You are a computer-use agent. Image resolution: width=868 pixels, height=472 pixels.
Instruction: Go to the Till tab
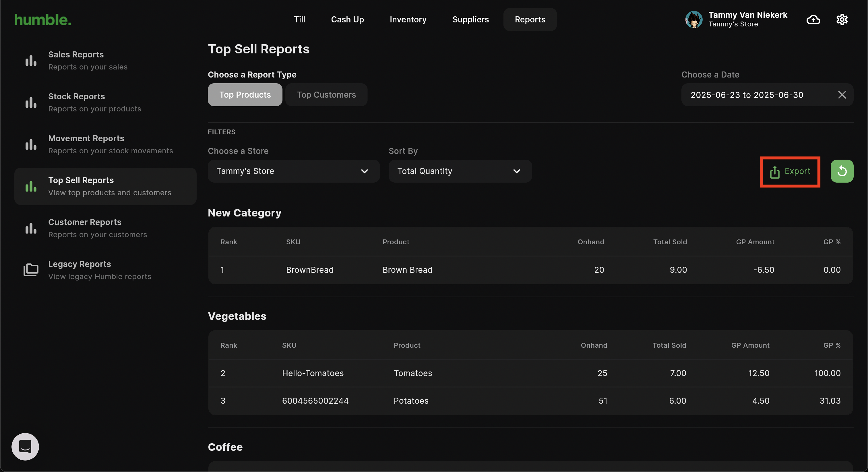tap(299, 20)
